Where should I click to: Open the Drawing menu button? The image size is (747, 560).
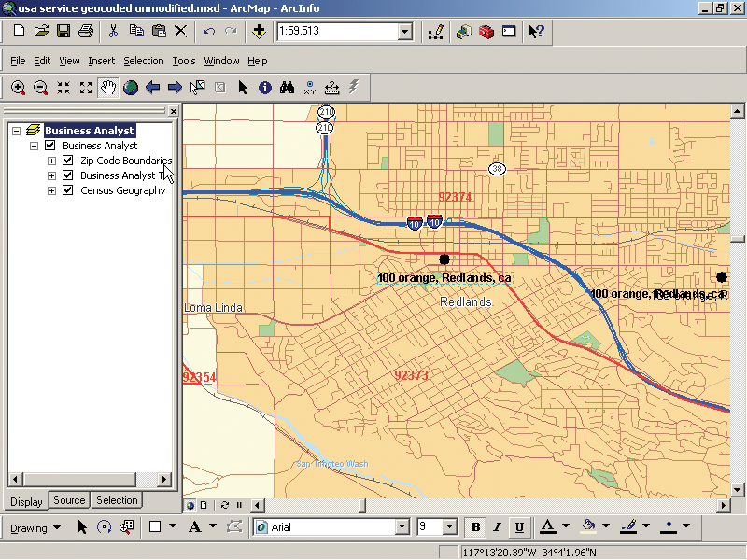coord(35,527)
